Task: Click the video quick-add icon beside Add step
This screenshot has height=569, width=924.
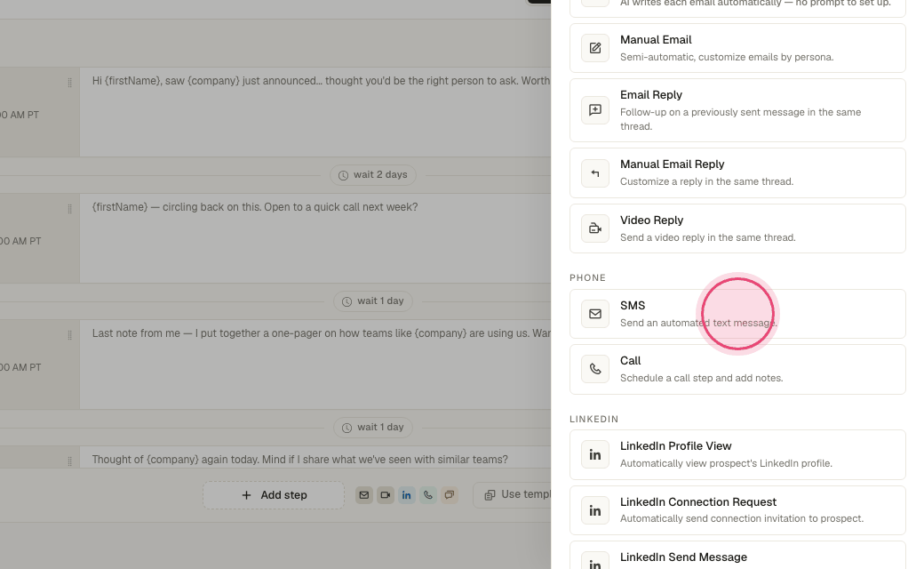Action: click(x=386, y=495)
